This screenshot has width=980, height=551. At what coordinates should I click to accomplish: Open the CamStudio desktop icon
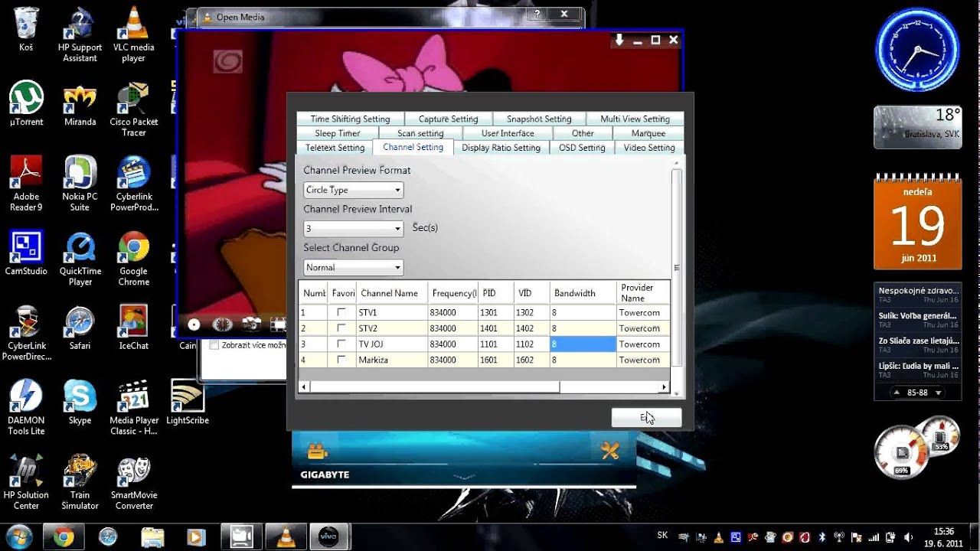[26, 253]
